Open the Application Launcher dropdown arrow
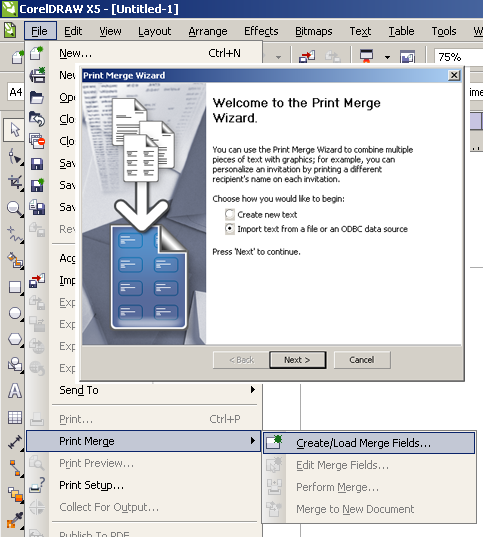Screen dimensions: 483x537 pos(387,57)
